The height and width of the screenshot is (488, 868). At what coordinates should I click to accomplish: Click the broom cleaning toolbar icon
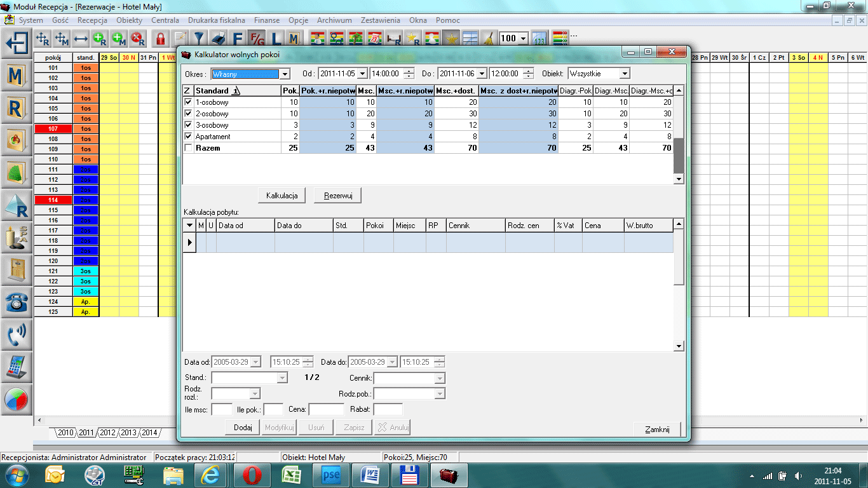click(488, 38)
